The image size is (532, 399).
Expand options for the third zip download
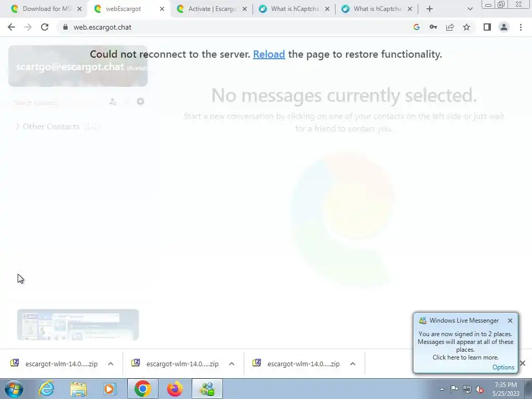pyautogui.click(x=353, y=364)
